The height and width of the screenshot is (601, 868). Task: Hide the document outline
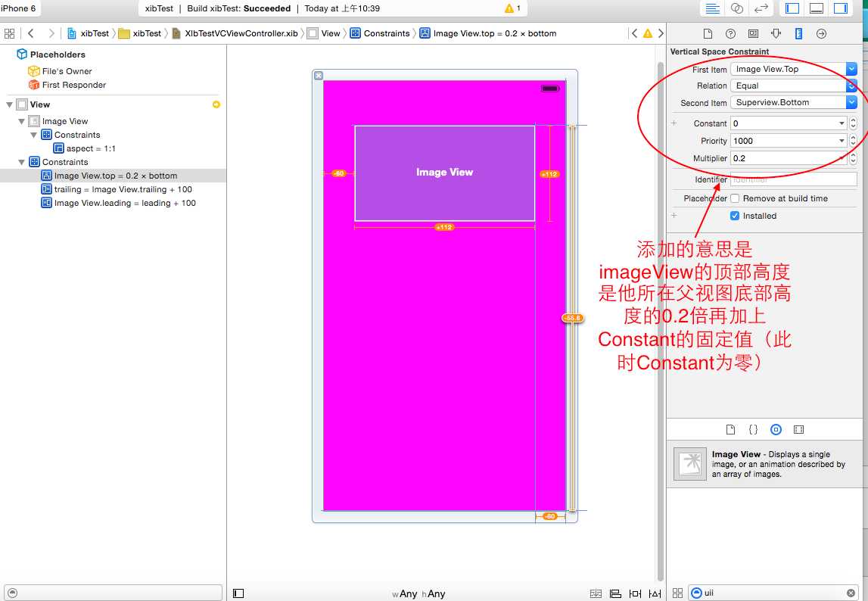click(238, 593)
